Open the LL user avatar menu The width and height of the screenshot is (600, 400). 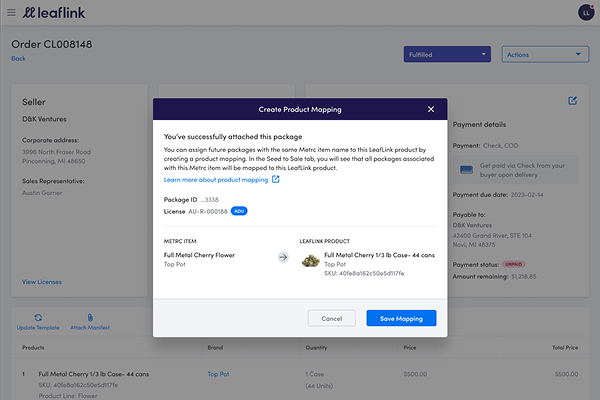coord(586,13)
